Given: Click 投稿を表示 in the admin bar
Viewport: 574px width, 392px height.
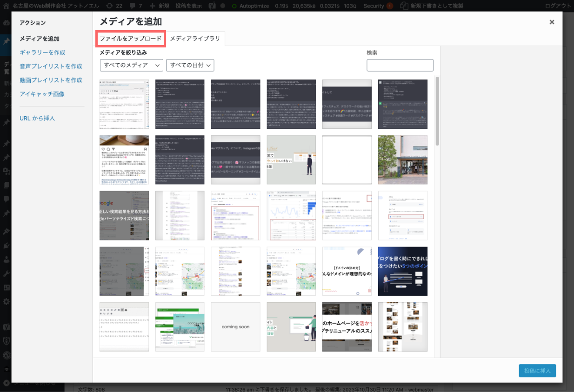Looking at the screenshot, I should (189, 6).
